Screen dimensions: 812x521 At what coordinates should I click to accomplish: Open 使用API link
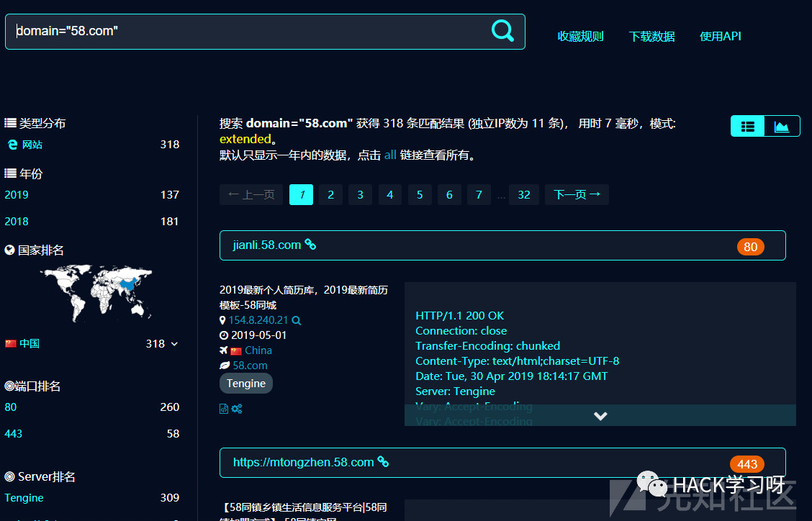[x=721, y=36]
